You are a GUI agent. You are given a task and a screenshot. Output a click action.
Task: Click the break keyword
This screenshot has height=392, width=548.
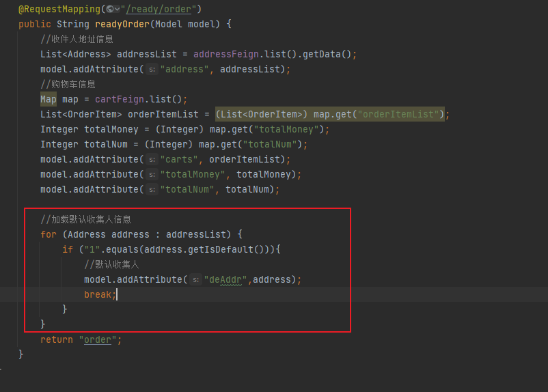(x=98, y=294)
